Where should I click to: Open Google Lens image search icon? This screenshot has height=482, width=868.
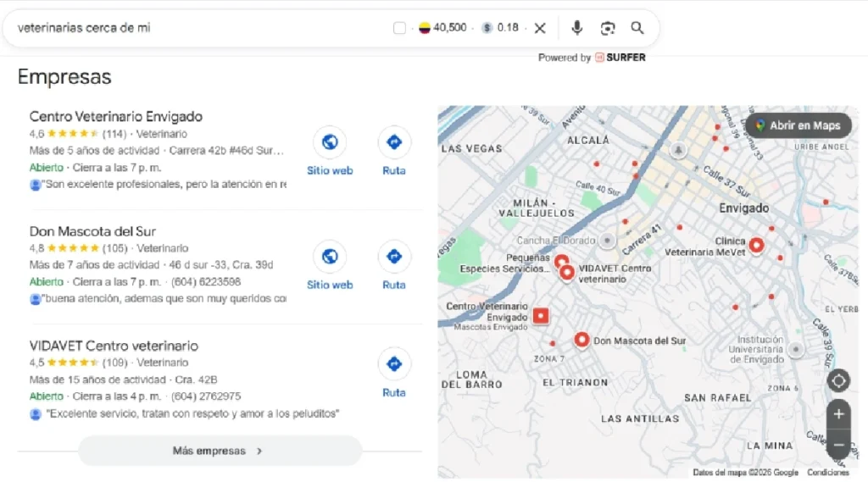pyautogui.click(x=608, y=28)
